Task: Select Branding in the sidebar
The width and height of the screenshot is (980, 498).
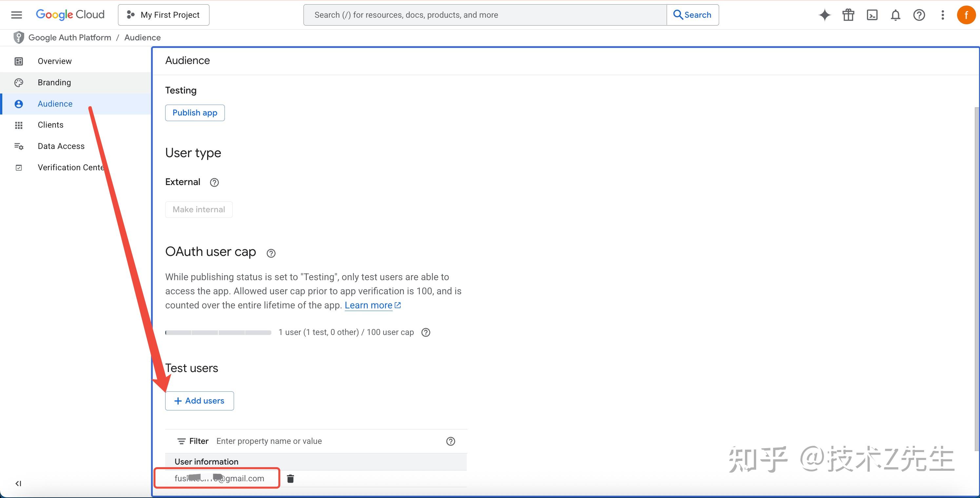Action: tap(54, 82)
